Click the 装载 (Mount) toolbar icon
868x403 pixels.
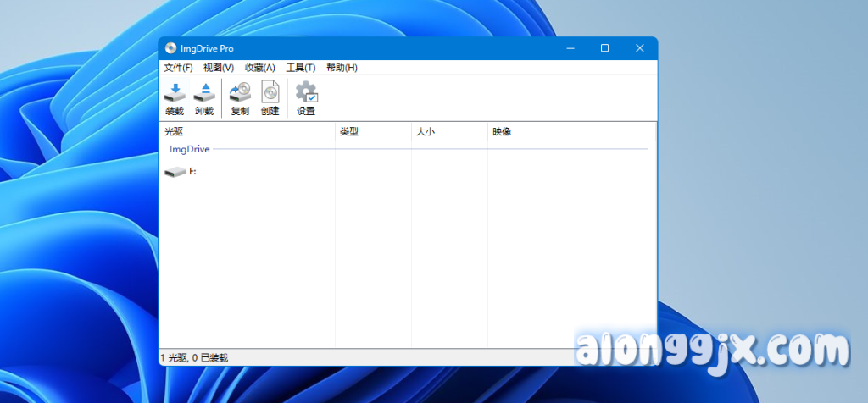click(174, 97)
